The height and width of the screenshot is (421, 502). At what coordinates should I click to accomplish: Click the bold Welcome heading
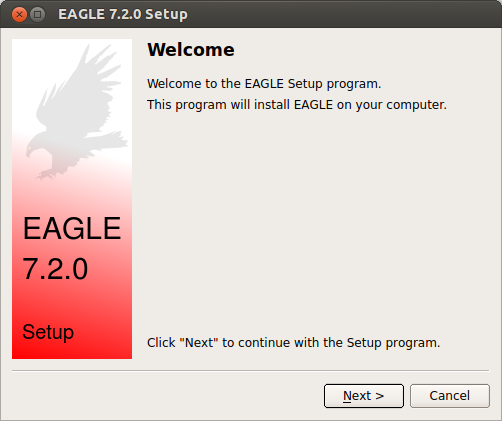[x=191, y=50]
